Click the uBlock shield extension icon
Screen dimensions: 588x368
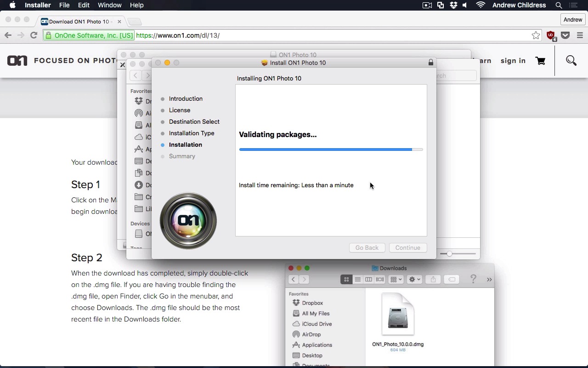[551, 35]
